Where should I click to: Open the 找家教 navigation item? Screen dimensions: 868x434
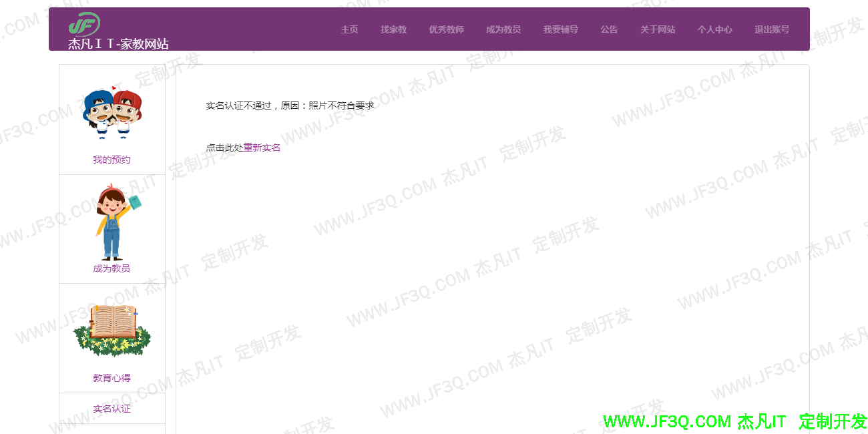pyautogui.click(x=393, y=29)
